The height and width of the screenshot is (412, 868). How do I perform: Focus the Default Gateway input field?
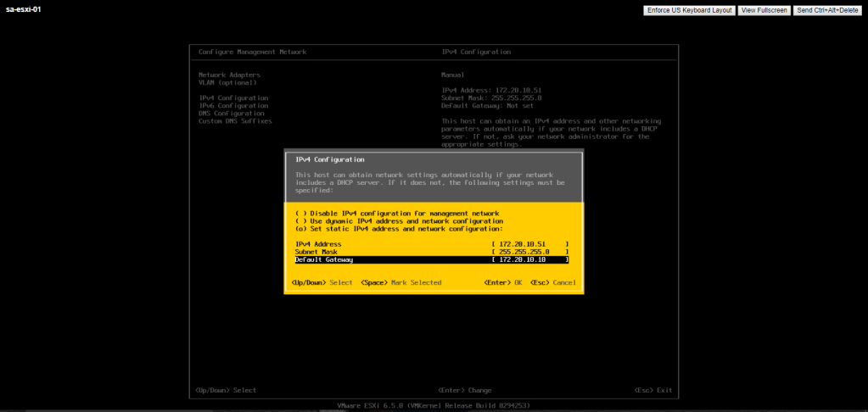pos(529,259)
